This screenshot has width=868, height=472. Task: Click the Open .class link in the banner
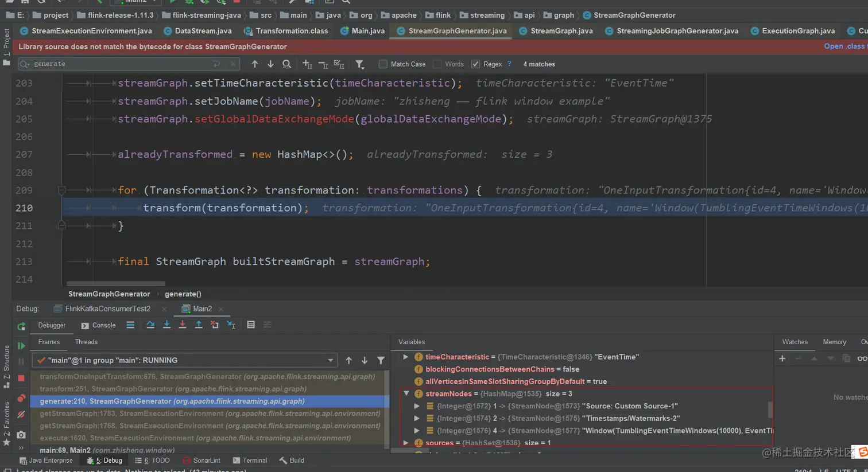coord(844,46)
